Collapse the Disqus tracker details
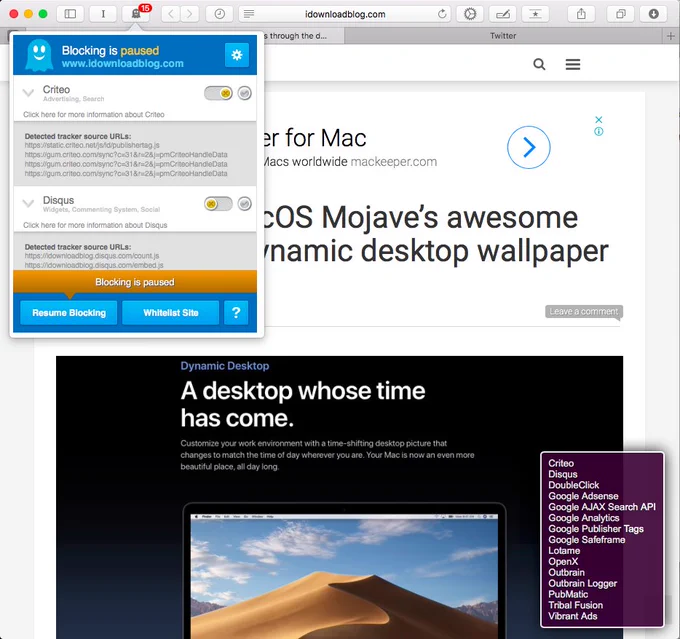Image resolution: width=680 pixels, height=639 pixels. pos(28,203)
